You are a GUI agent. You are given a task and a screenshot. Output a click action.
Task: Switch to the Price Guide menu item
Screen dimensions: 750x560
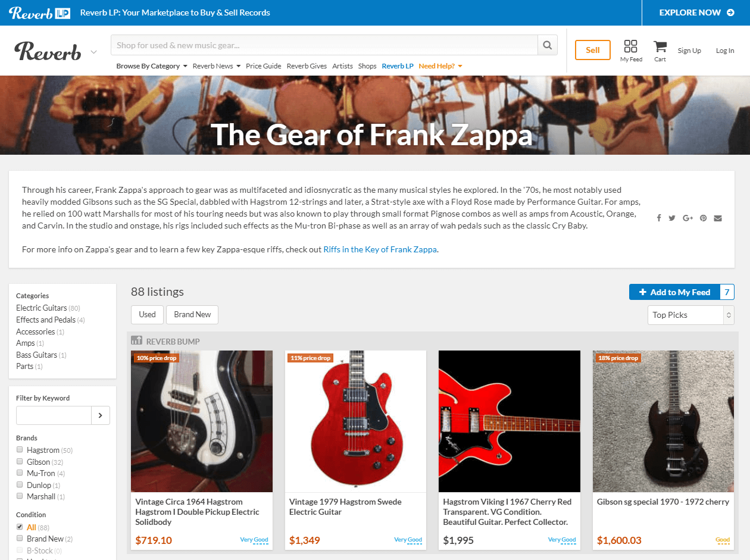tap(263, 66)
